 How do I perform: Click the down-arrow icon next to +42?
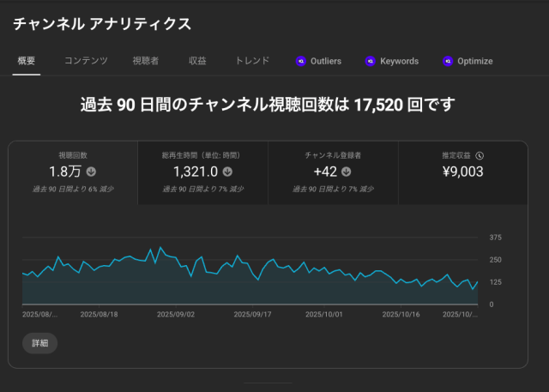(350, 172)
